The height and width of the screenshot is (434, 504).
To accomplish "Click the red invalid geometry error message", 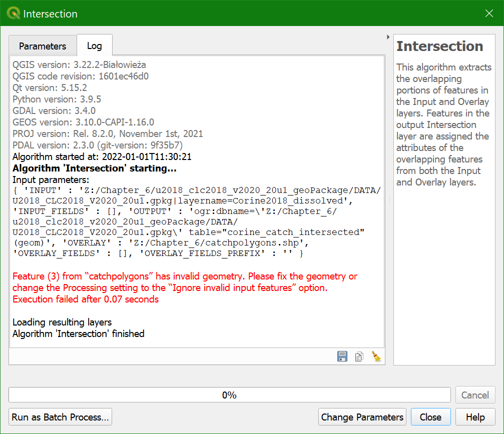I will 185,282.
